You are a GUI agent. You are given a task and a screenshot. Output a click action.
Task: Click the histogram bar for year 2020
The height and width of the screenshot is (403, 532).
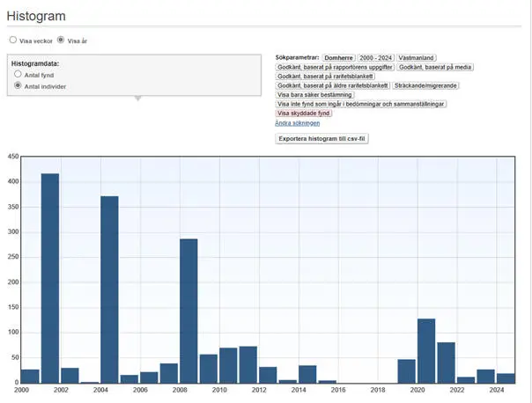pyautogui.click(x=426, y=350)
